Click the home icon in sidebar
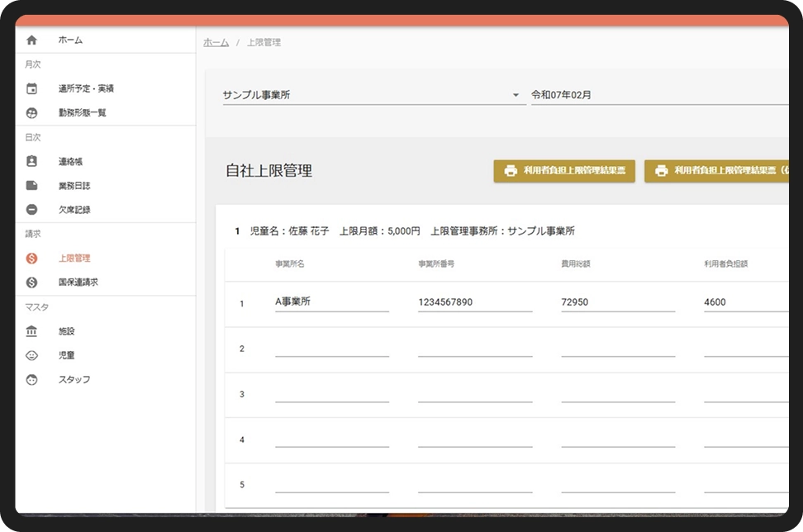The height and width of the screenshot is (532, 803). tap(31, 40)
